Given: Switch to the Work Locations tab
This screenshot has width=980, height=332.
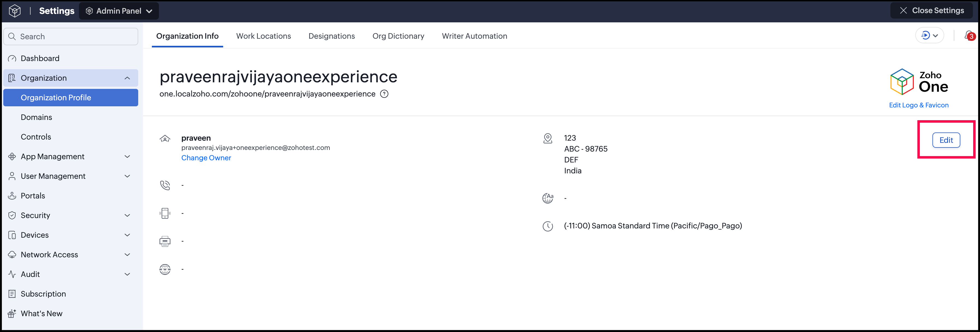Looking at the screenshot, I should tap(263, 36).
